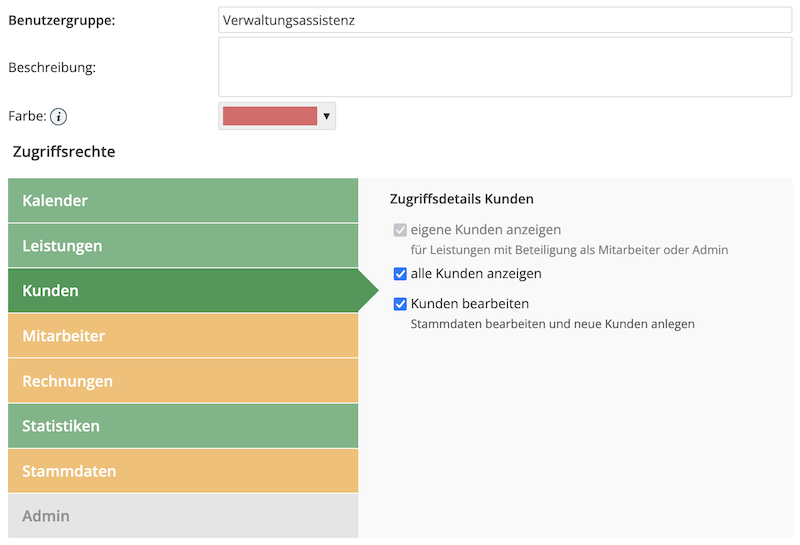Uncheck the alle Kunden anzeigen checkbox
The width and height of the screenshot is (800, 545).
coord(401,274)
